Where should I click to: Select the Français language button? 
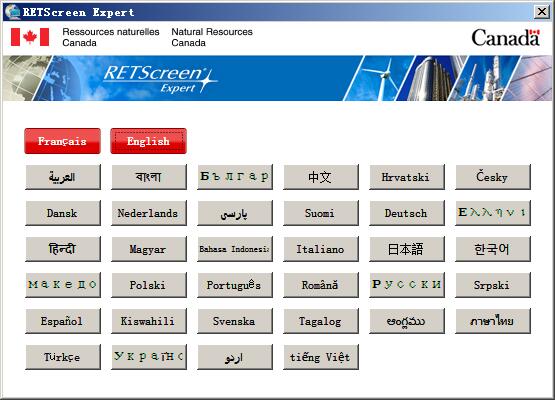pyautogui.click(x=62, y=141)
